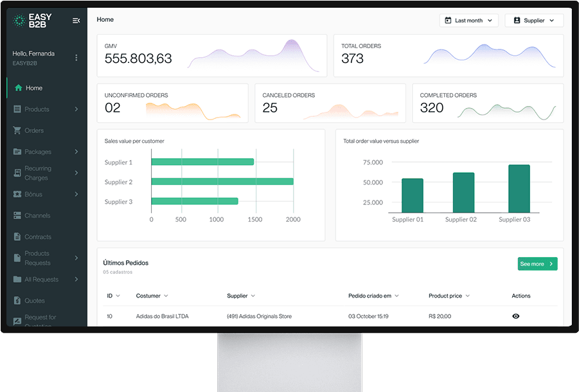The image size is (579, 392).
Task: Expand the Products submenu chevron
Action: click(76, 109)
